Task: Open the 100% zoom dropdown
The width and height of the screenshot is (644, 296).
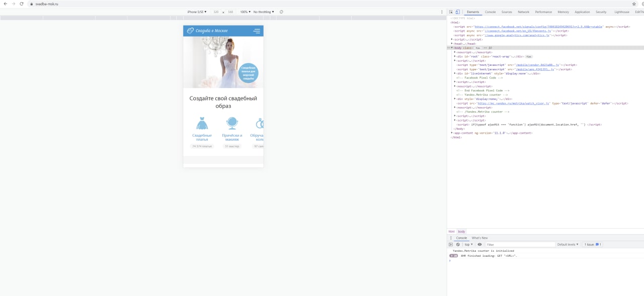Action: tap(245, 12)
